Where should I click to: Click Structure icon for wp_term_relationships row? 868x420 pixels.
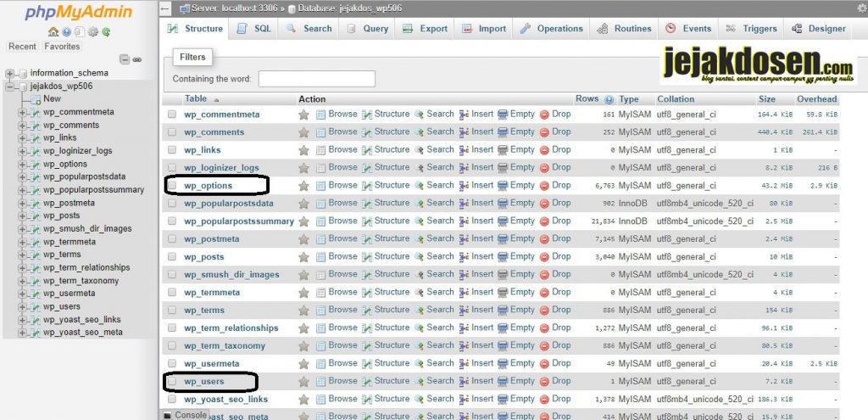(367, 328)
